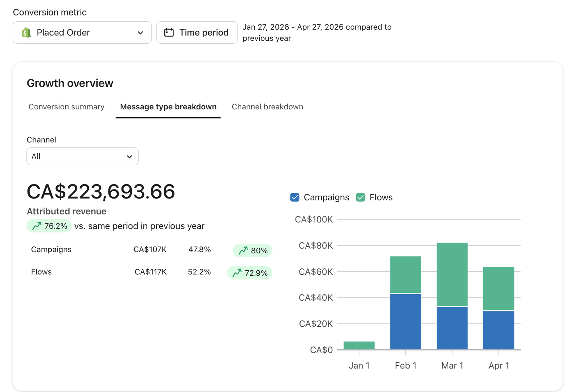Select the Message type breakdown tab
This screenshot has height=392, width=578.
pos(168,107)
